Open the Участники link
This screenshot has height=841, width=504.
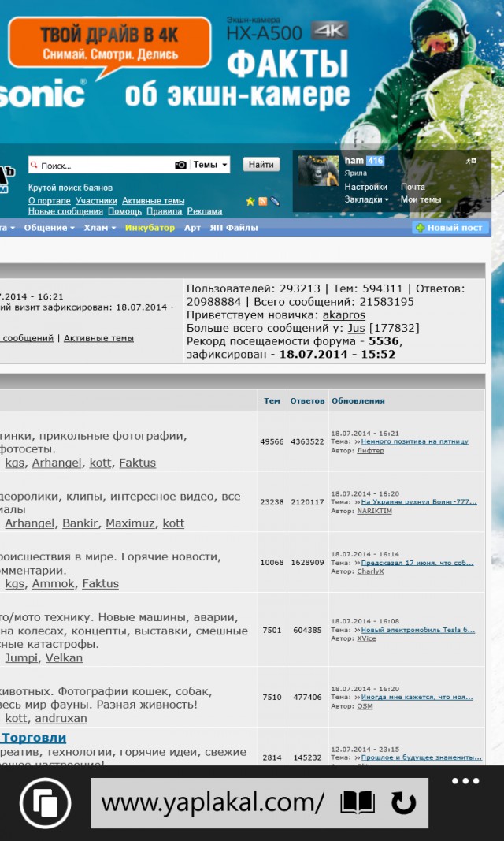pos(96,201)
